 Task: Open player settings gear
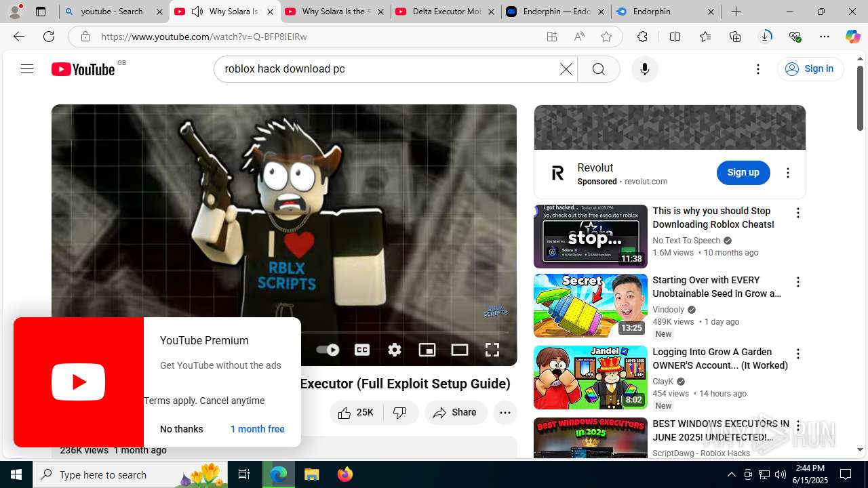395,350
